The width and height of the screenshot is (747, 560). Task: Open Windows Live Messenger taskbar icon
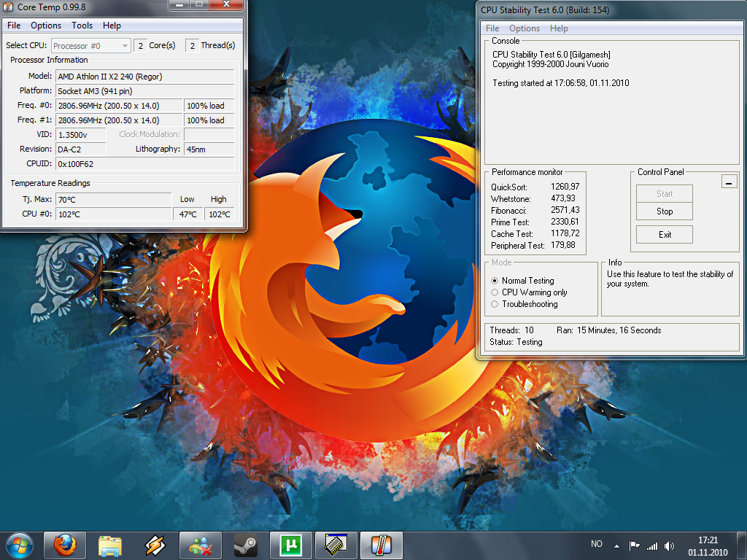200,545
